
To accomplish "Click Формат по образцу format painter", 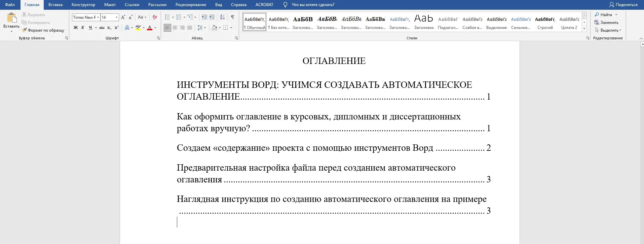I will click(x=43, y=30).
